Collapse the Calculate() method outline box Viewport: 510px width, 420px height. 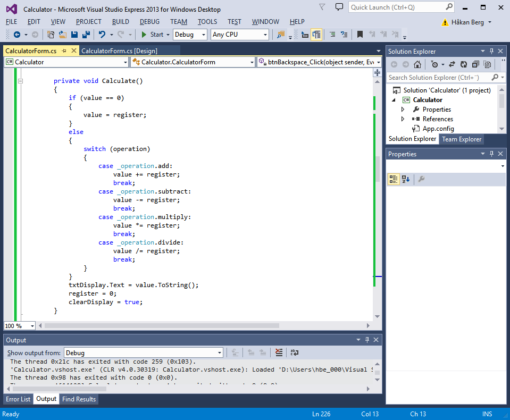pyautogui.click(x=21, y=81)
